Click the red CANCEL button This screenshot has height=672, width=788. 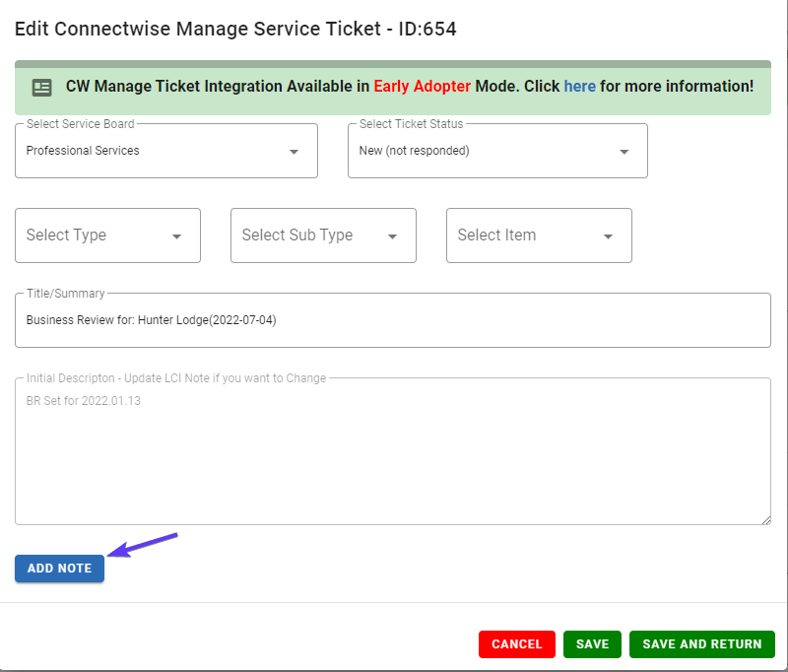516,644
